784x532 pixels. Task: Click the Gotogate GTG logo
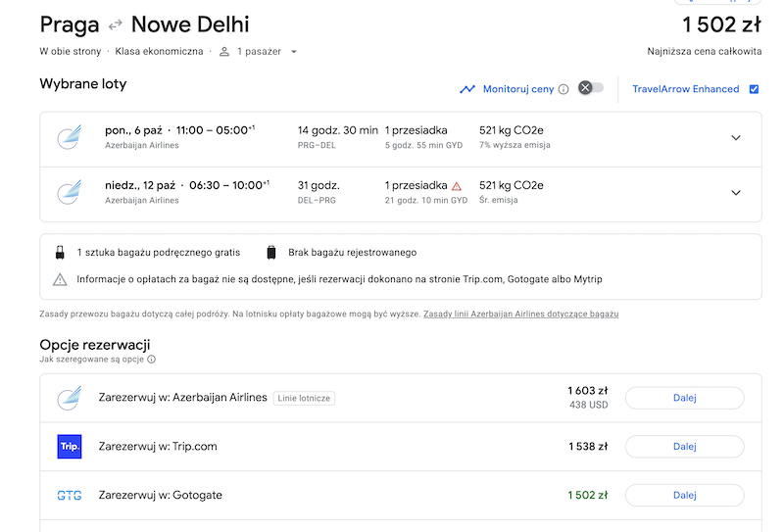70,496
